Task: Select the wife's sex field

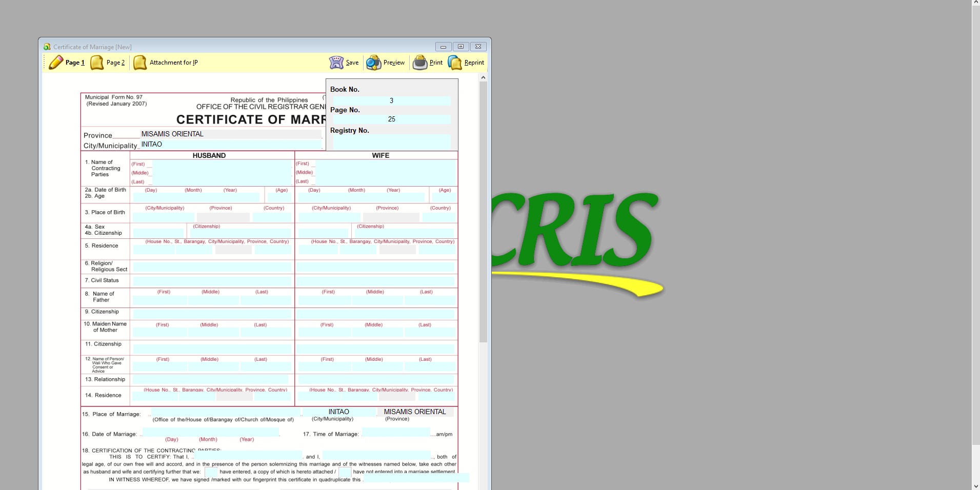Action: pyautogui.click(x=323, y=233)
